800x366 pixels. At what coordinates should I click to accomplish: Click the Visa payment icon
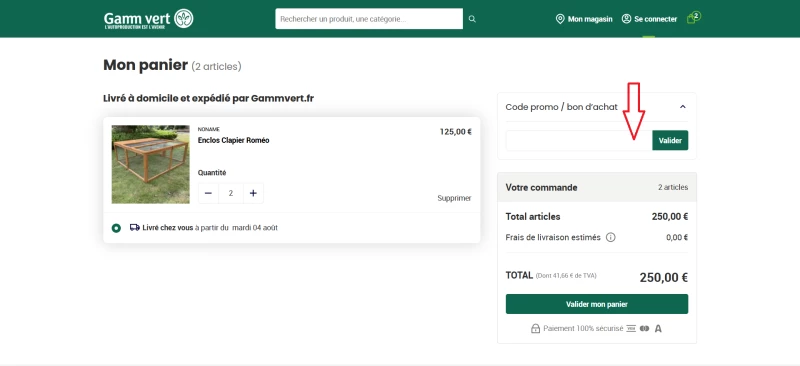coord(631,328)
